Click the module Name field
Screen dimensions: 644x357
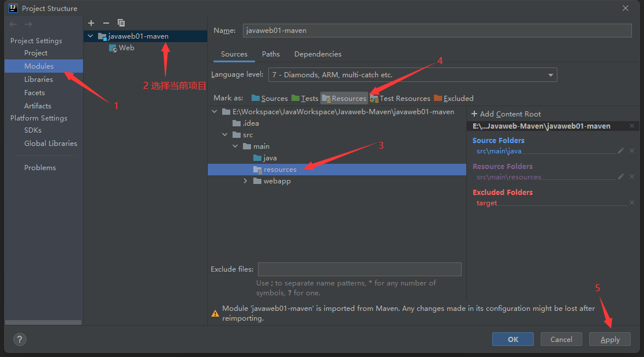tap(437, 31)
